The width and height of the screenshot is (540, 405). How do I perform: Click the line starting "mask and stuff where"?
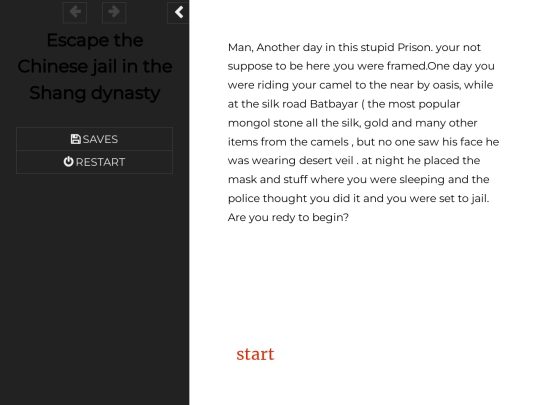[359, 179]
